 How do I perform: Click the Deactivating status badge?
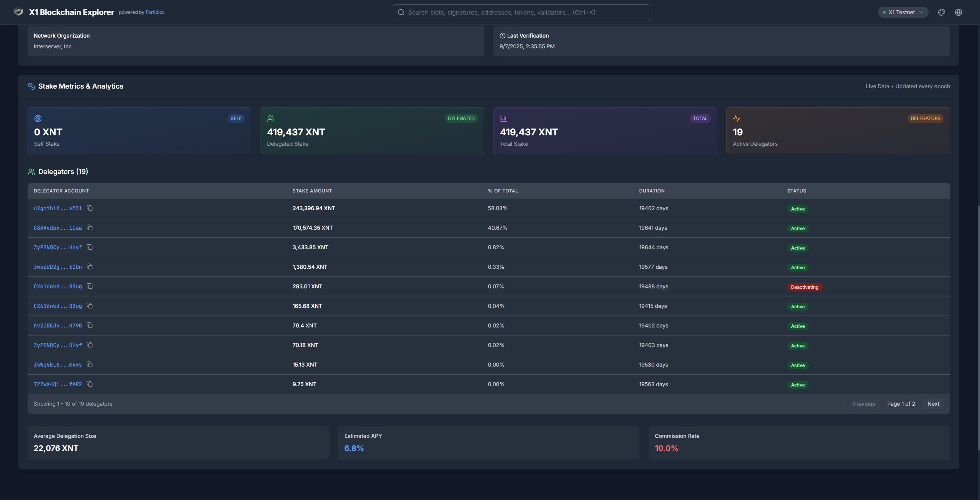click(804, 287)
